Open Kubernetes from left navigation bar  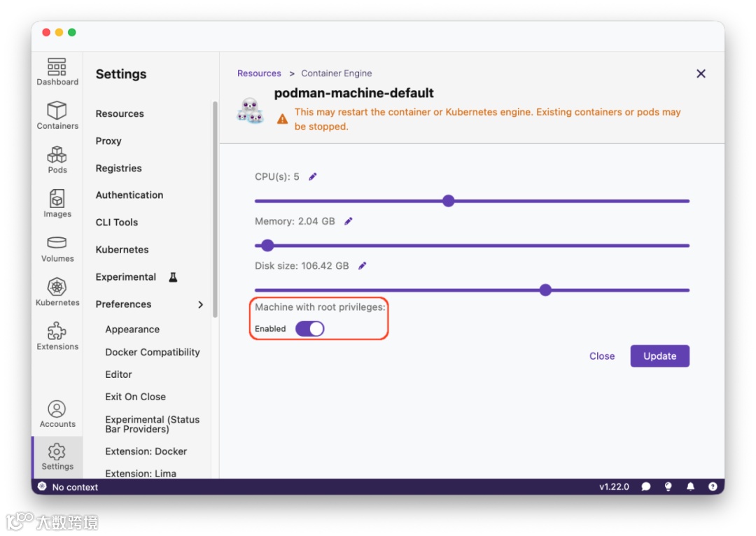click(x=57, y=292)
